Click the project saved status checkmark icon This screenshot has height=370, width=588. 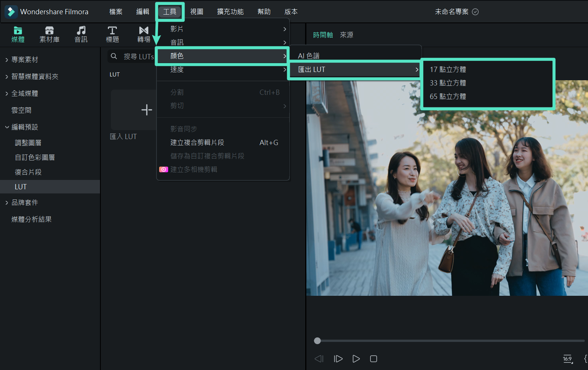(x=475, y=12)
